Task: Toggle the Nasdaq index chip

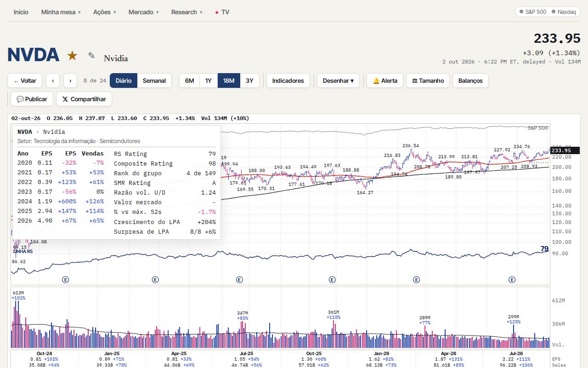Action: pos(564,12)
